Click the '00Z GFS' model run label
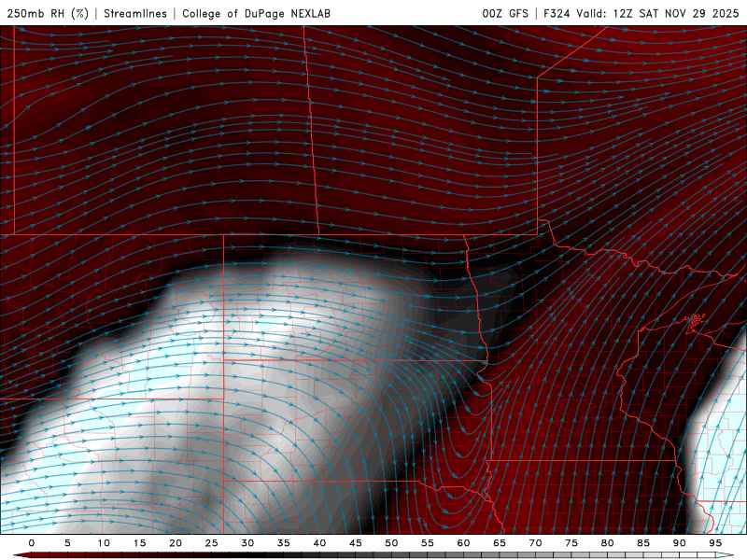747x560 pixels. [505, 13]
